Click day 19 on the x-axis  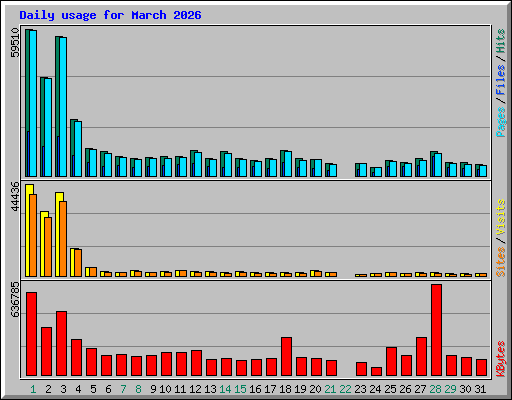coord(300,389)
